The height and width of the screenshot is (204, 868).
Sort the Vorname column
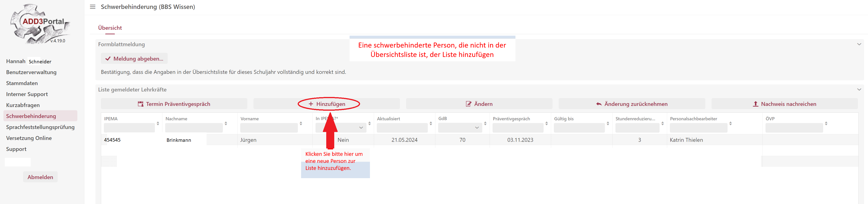tap(301, 123)
